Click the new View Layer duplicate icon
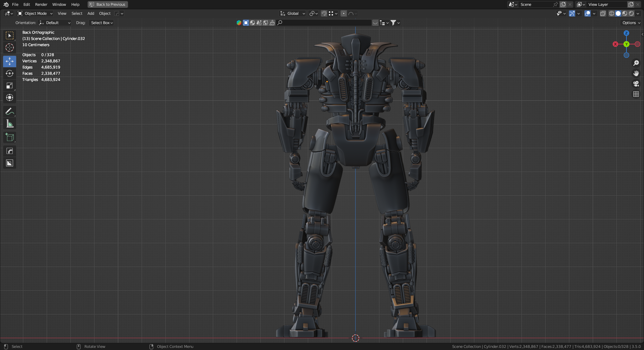644x350 pixels. (x=631, y=4)
